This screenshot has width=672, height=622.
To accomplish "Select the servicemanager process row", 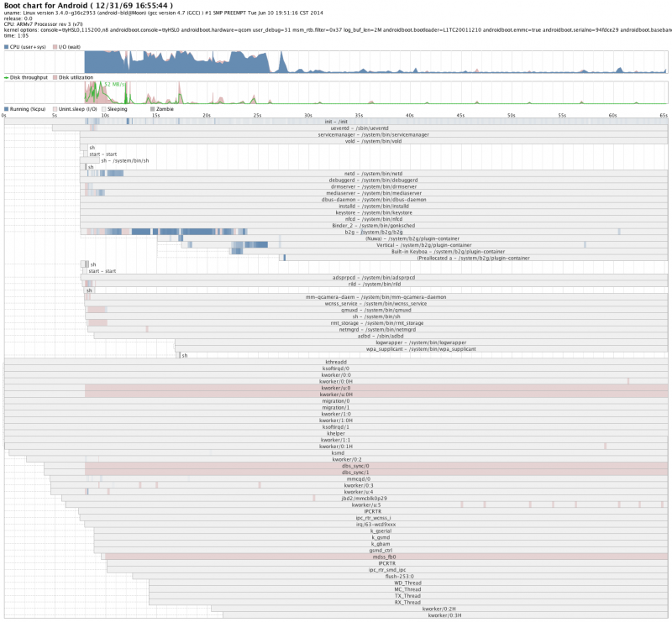I will [x=374, y=134].
